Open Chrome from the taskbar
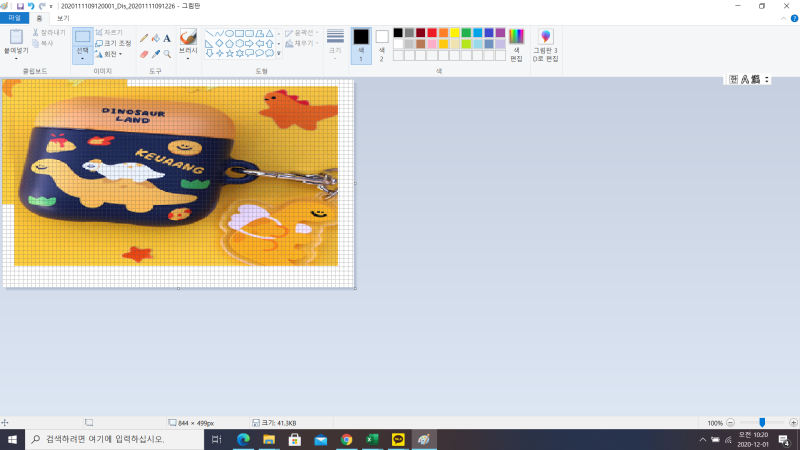 tap(346, 439)
